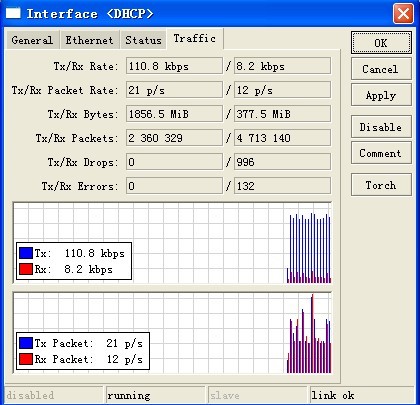Select Rx Packets value 4 713 140
Viewport: 420px width, 405px height.
point(283,138)
